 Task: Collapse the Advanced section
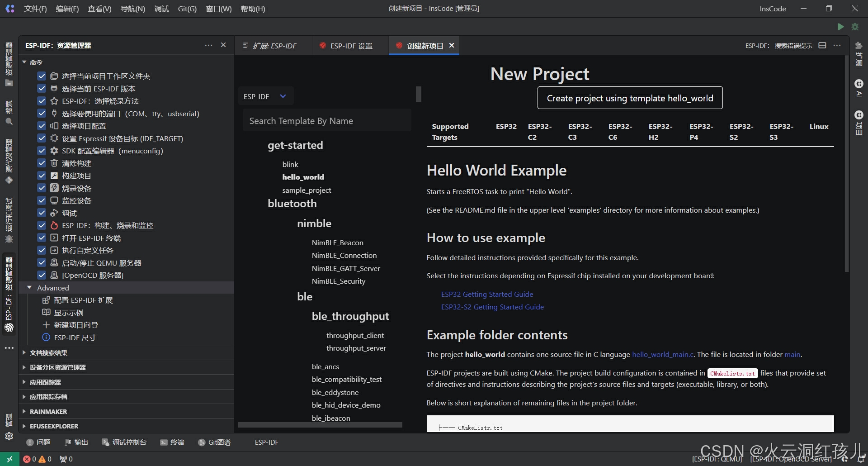pyautogui.click(x=29, y=288)
